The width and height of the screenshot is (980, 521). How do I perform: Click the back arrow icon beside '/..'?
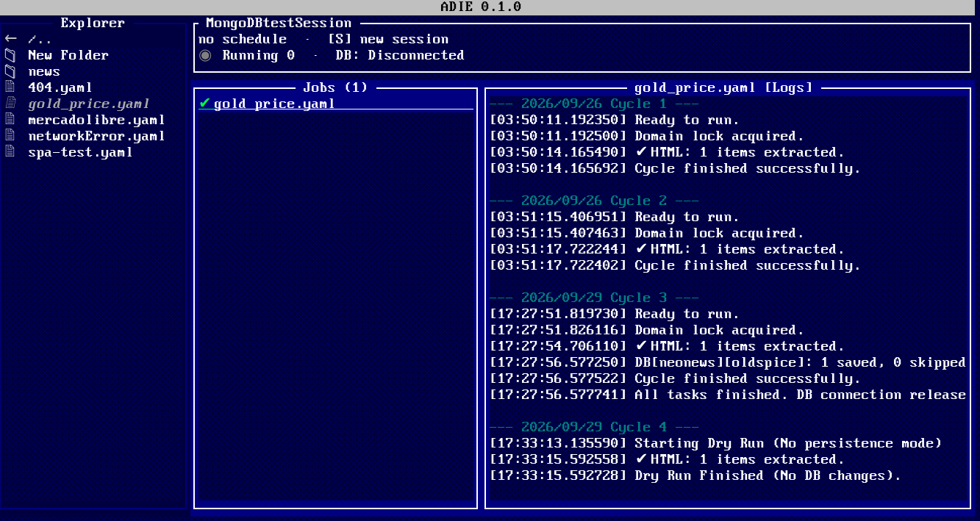point(10,39)
